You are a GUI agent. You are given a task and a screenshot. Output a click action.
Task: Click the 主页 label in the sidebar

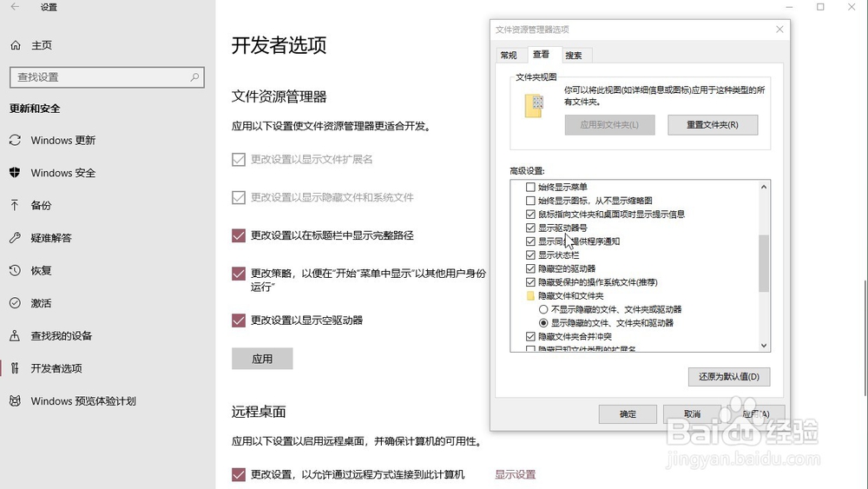coord(42,45)
